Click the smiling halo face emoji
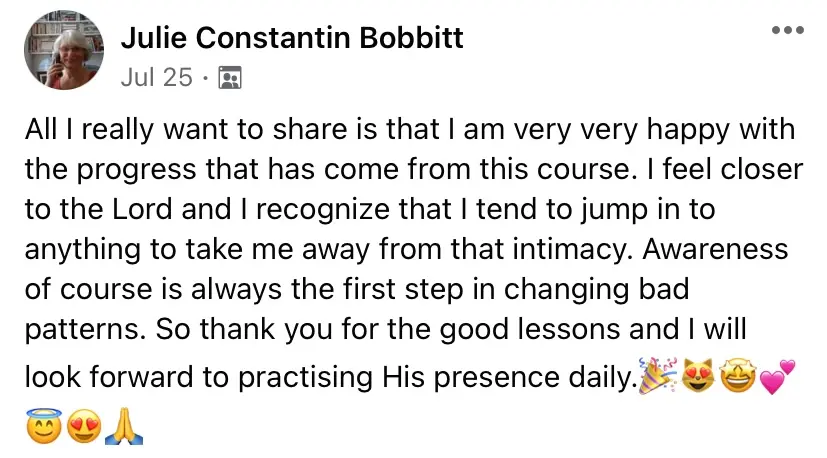This screenshot has width=827, height=458. coord(44,428)
